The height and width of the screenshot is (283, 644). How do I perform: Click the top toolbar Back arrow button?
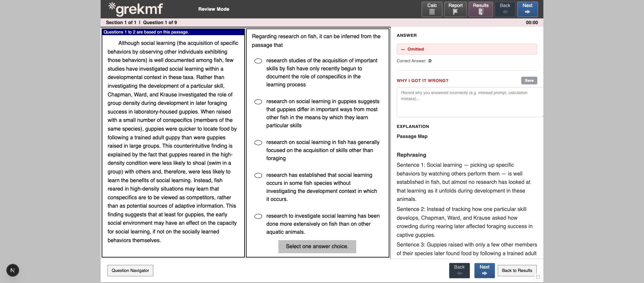pyautogui.click(x=505, y=9)
